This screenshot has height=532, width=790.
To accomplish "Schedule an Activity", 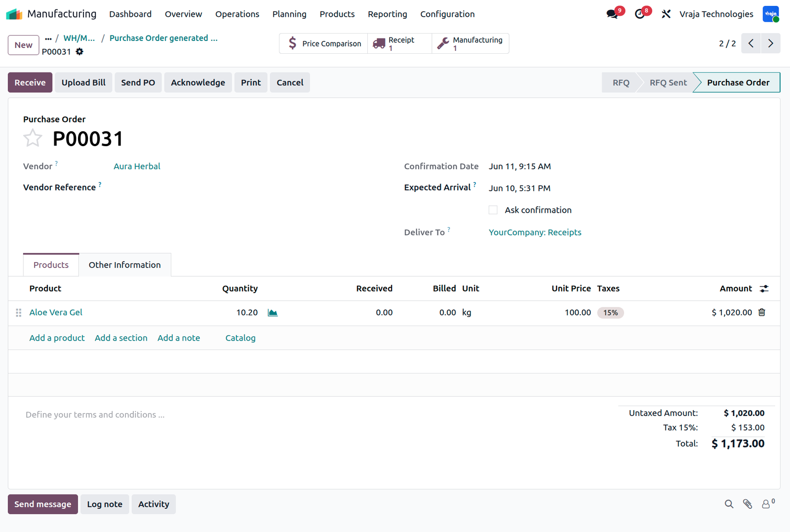I will click(154, 504).
